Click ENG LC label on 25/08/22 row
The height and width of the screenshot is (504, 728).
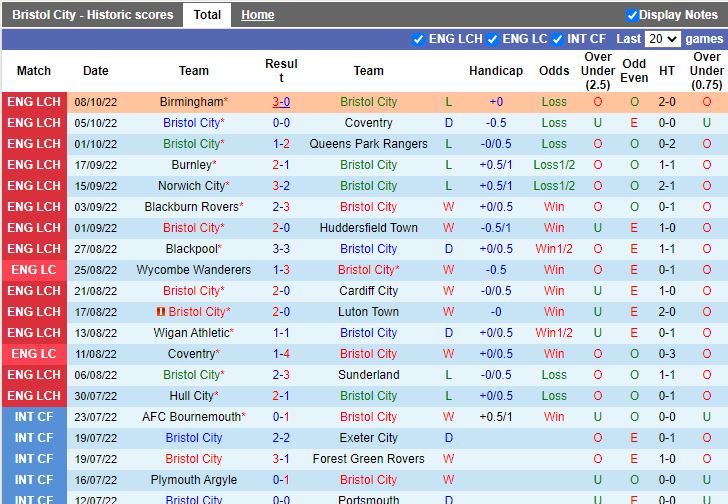[x=34, y=270]
